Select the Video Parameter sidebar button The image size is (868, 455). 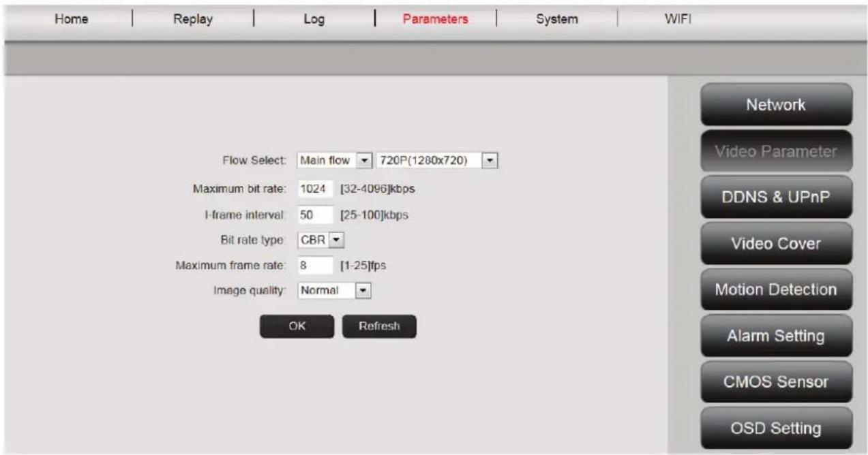[776, 151]
